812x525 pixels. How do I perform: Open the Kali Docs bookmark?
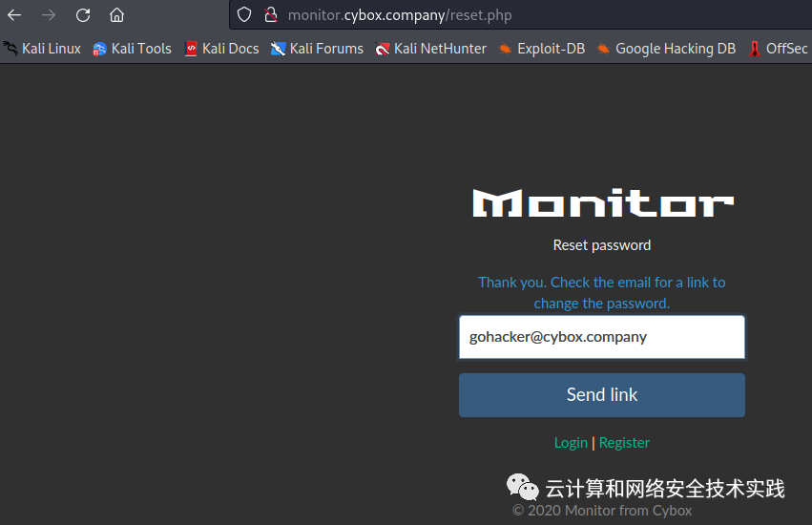[221, 49]
